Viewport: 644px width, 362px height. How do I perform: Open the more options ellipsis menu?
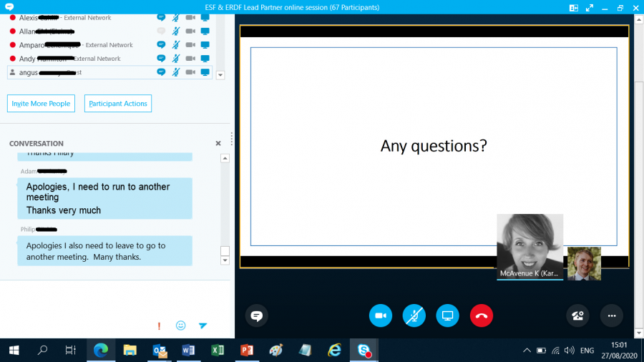click(611, 315)
